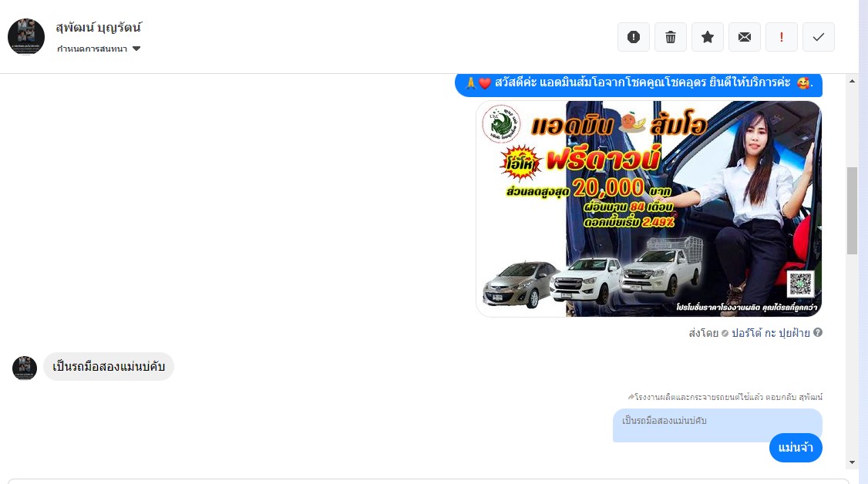Star this conversation as follow-up

tap(708, 37)
